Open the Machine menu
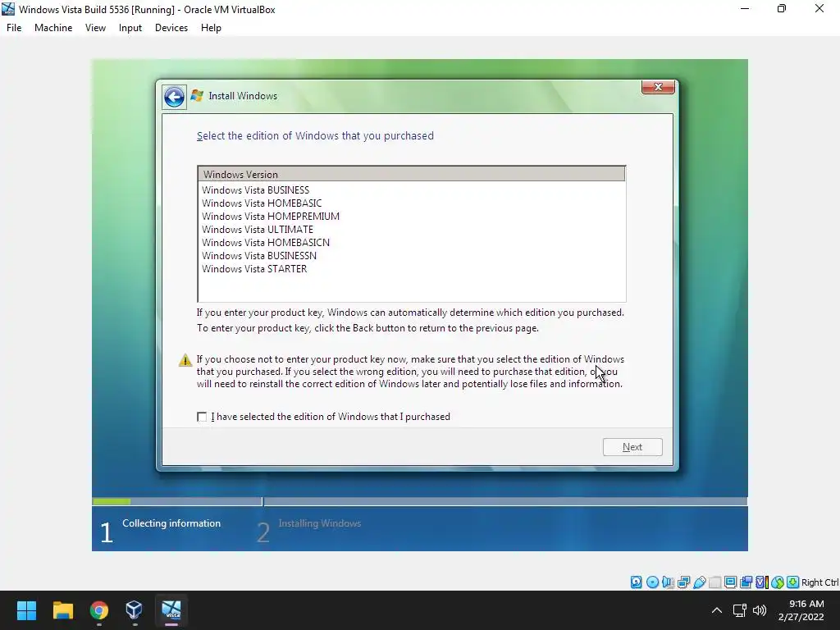This screenshot has width=840, height=630. 53,28
